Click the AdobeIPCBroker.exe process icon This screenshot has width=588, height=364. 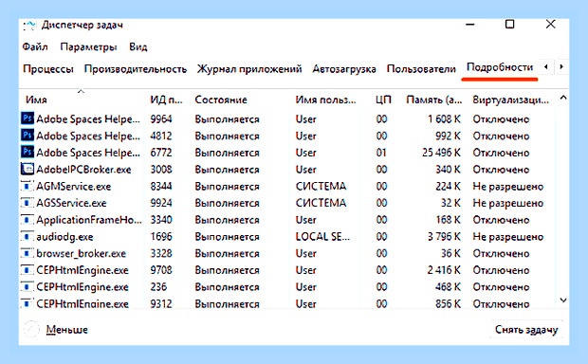coord(28,169)
